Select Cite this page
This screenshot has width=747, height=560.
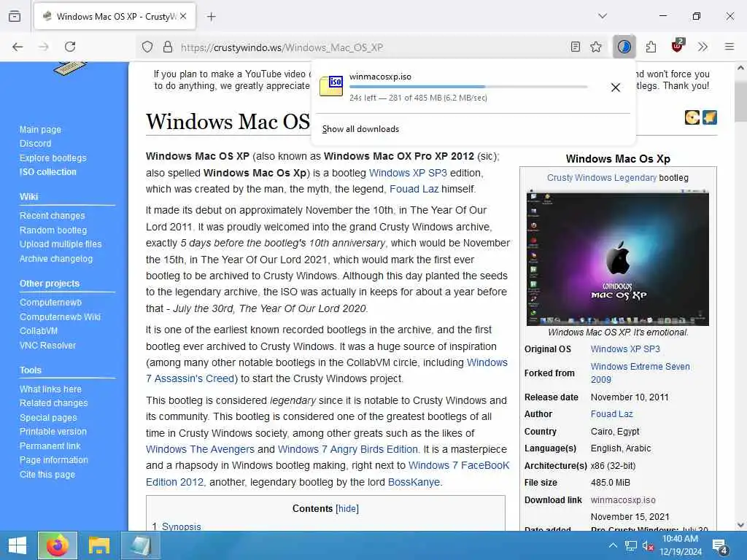[x=47, y=474]
